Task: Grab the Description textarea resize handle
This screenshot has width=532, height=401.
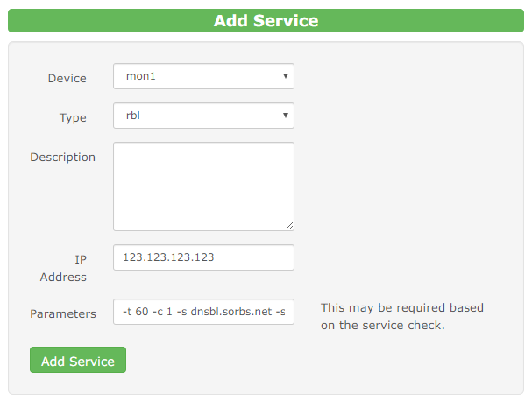Action: coord(289,225)
